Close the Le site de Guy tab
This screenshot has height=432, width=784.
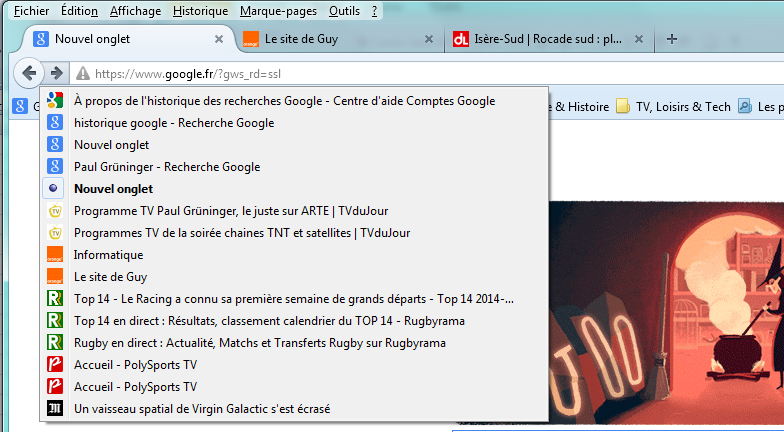pyautogui.click(x=429, y=39)
